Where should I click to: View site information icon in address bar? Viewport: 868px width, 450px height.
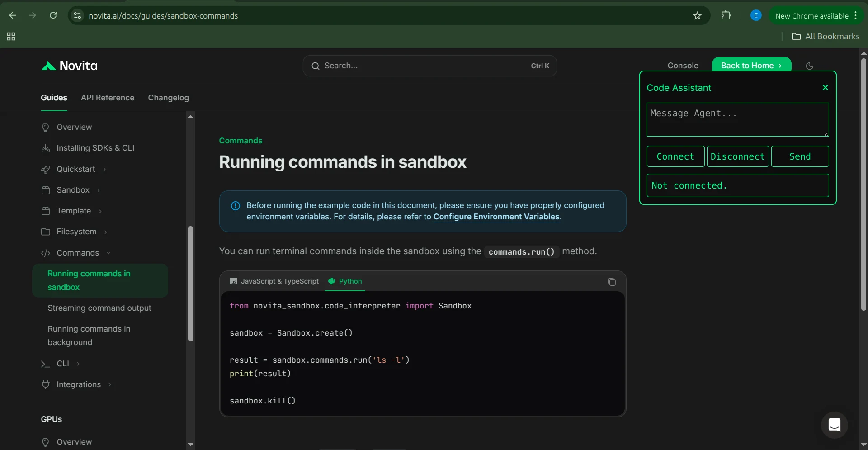[x=78, y=15]
